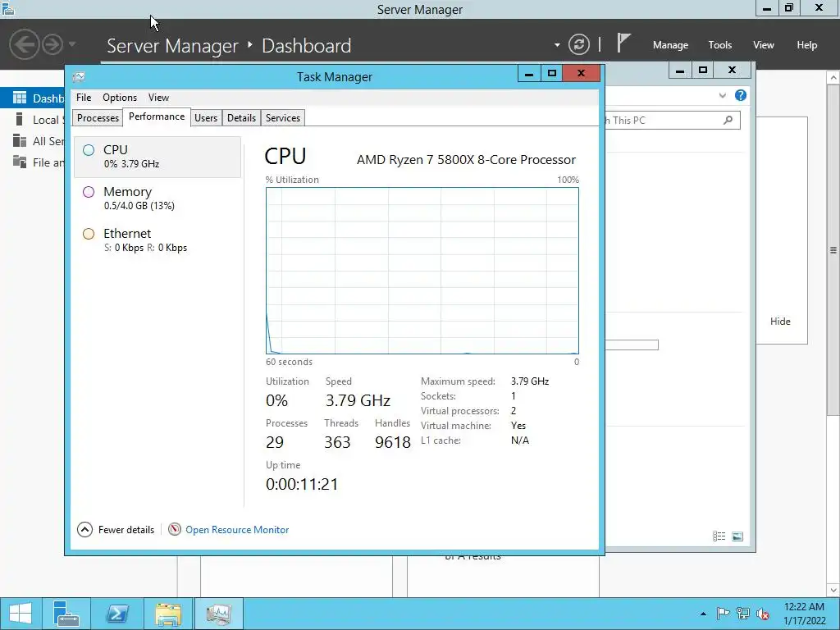Click the Task Manager title bar icon
This screenshot has height=630, width=840.
tap(79, 76)
